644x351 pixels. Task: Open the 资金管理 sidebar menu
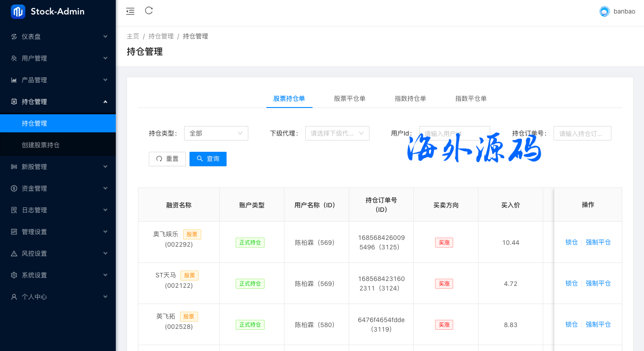pos(58,188)
